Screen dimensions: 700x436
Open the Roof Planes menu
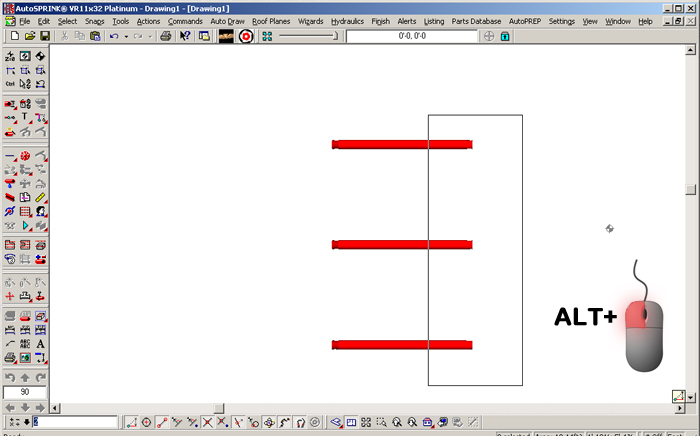[271, 21]
